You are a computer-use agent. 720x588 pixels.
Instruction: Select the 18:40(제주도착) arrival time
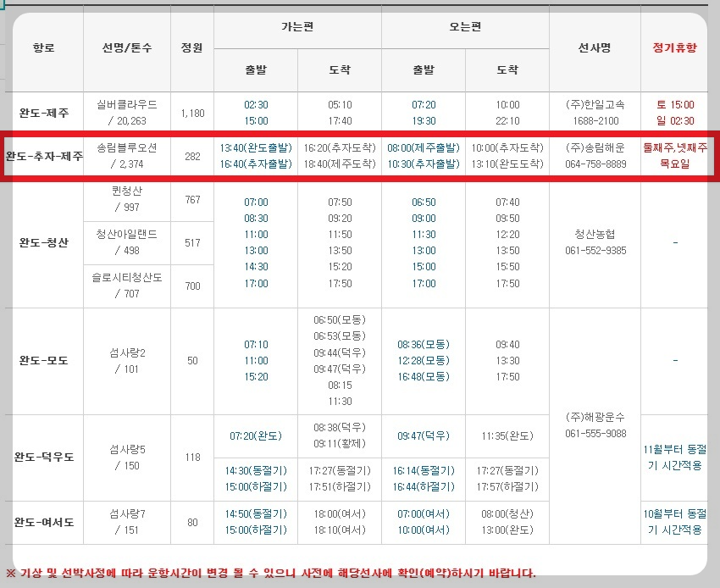(x=340, y=164)
